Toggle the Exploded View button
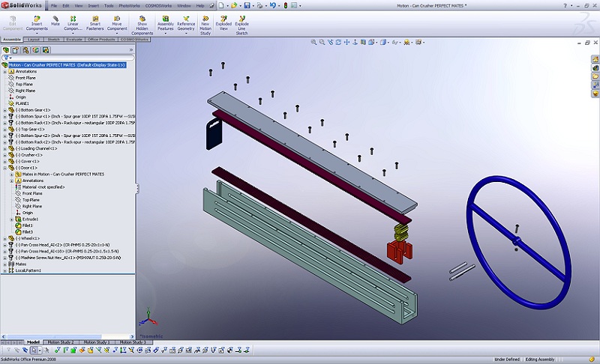600x364 pixels. coord(223,18)
